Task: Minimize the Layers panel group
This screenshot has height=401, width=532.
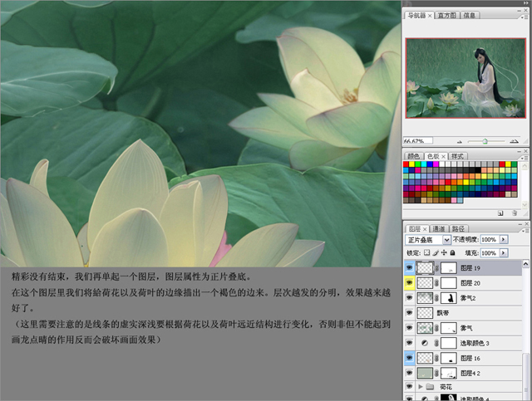Action: pos(520,223)
